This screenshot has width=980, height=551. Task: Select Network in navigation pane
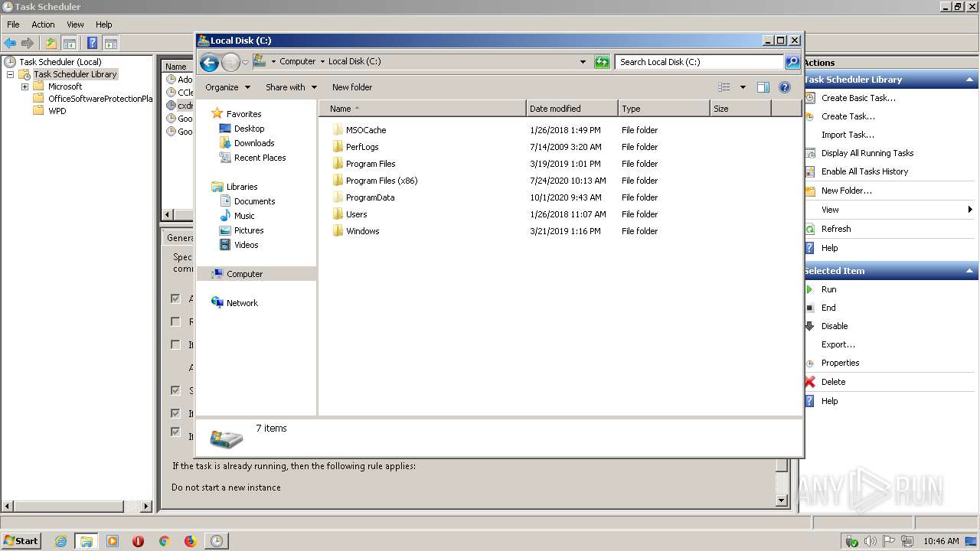click(242, 303)
